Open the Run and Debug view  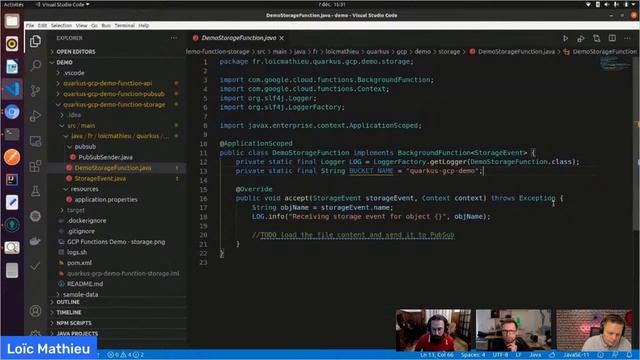click(x=36, y=116)
